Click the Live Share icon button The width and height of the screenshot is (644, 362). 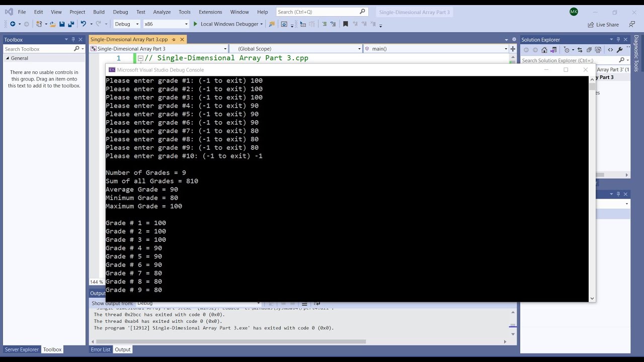click(x=603, y=25)
